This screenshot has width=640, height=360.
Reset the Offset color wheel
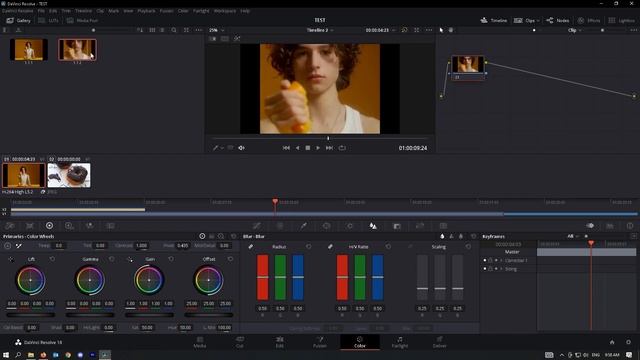[230, 259]
